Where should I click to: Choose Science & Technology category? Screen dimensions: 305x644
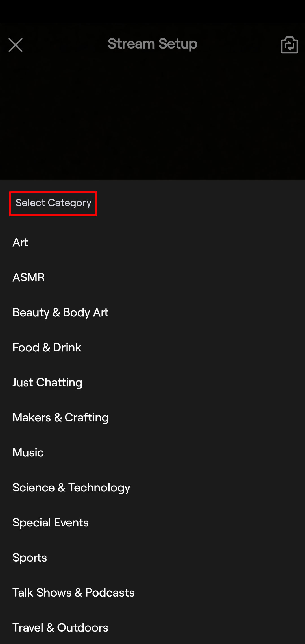tap(71, 488)
